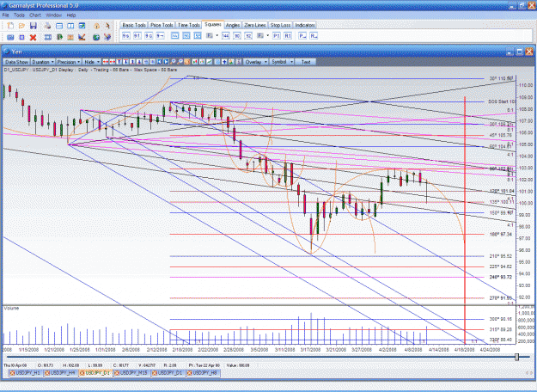This screenshot has width=537, height=392.
Task: Click the Volume panel label
Action: coord(11,309)
